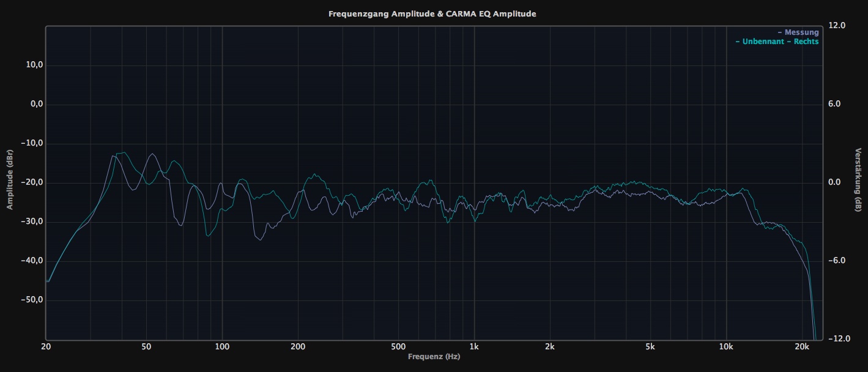Click the Frequenz (Hz) axis label
868x372 pixels.
(x=434, y=356)
